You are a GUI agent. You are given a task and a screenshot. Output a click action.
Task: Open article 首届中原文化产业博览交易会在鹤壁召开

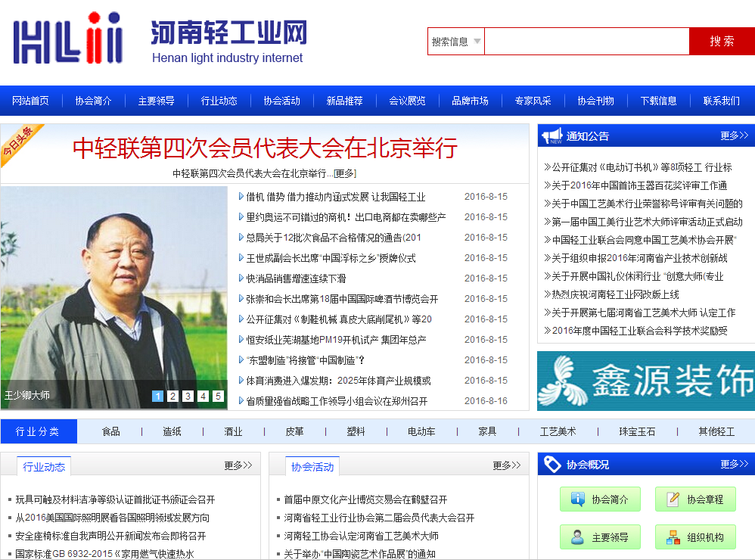point(365,499)
